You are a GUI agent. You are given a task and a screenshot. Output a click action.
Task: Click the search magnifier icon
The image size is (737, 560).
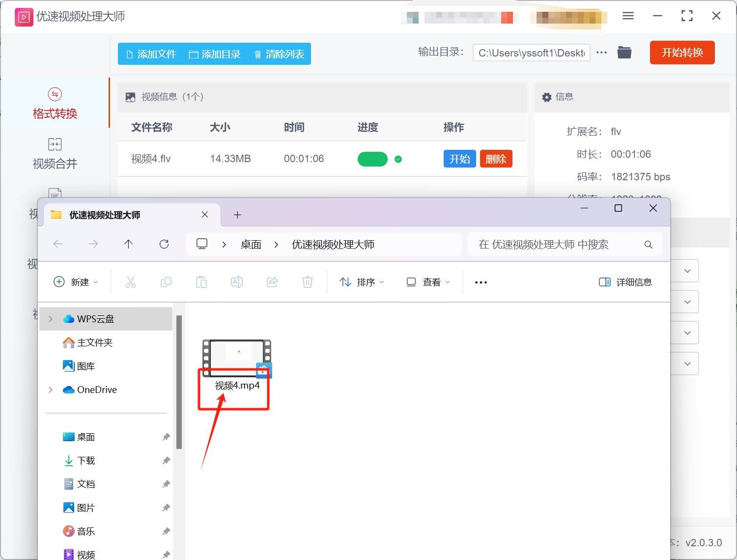(649, 245)
